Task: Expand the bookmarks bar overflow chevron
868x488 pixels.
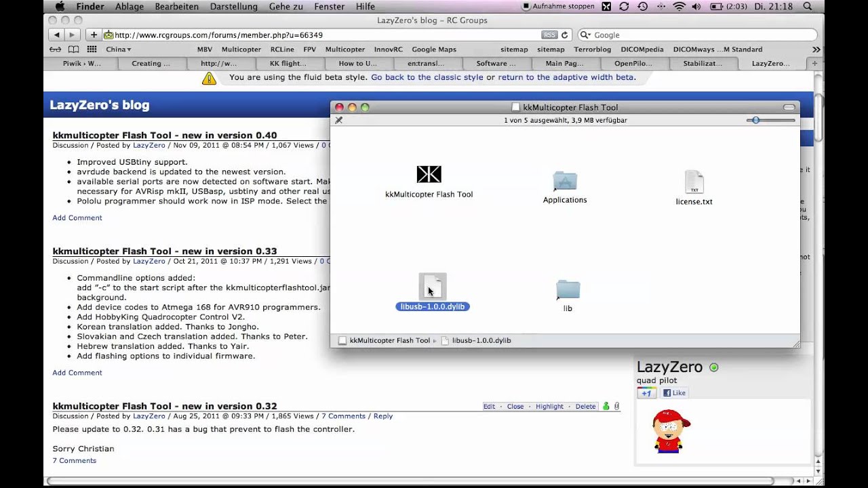Action: [x=816, y=49]
